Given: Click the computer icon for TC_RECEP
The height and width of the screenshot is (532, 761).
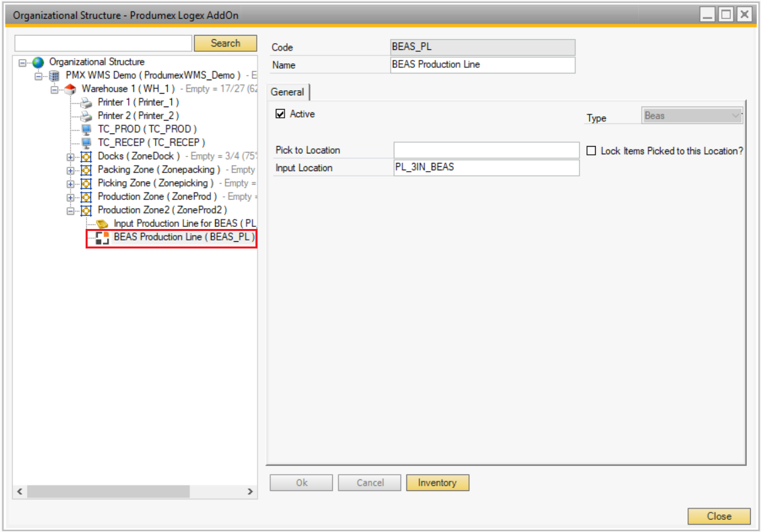Looking at the screenshot, I should (86, 143).
